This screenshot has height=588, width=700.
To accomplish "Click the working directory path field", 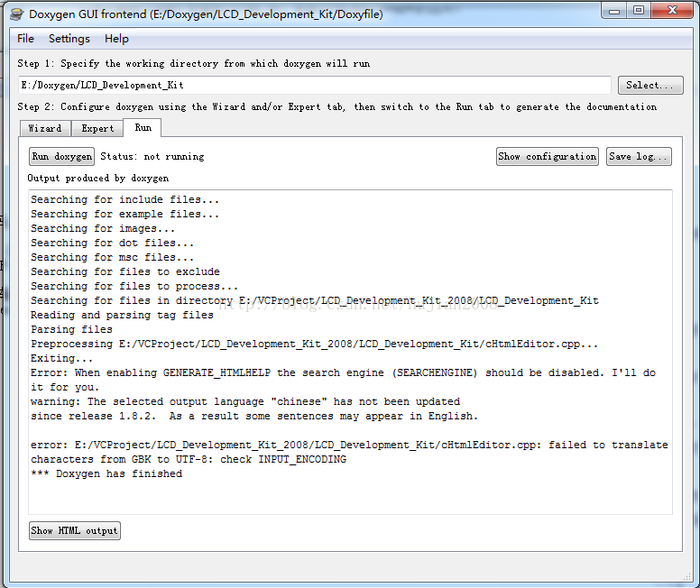I will tap(315, 86).
